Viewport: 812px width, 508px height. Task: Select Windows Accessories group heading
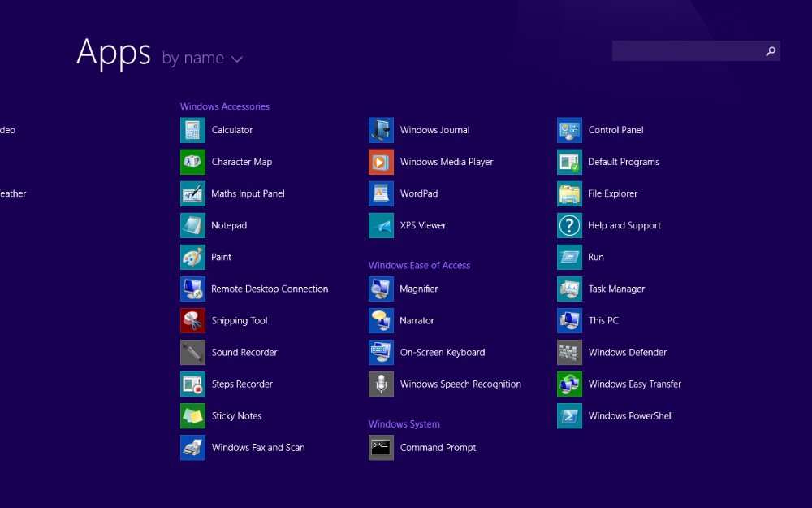(225, 106)
